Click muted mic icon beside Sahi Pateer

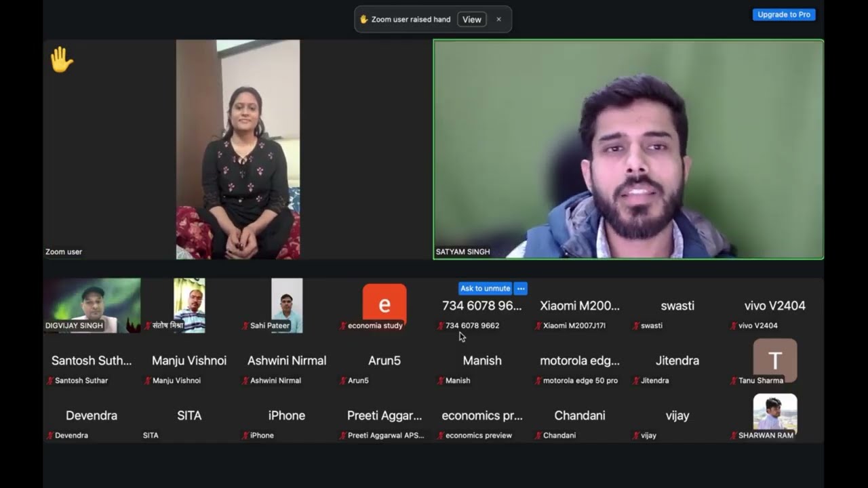coord(245,326)
